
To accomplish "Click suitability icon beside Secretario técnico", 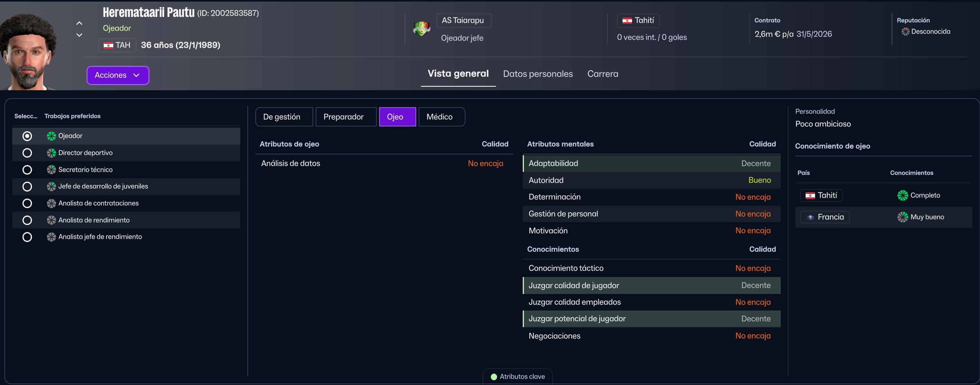I will click(x=51, y=170).
